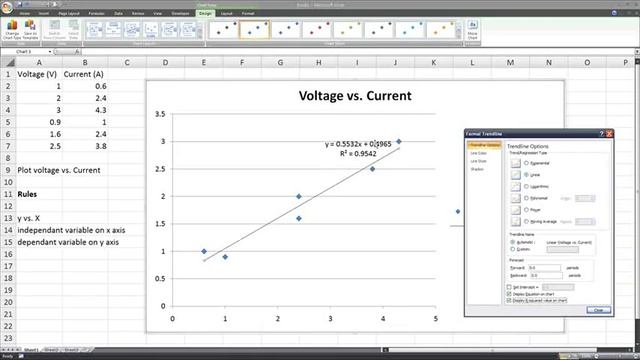The height and width of the screenshot is (360, 640).
Task: Click the Polynomial trendline type icon
Action: point(516,198)
